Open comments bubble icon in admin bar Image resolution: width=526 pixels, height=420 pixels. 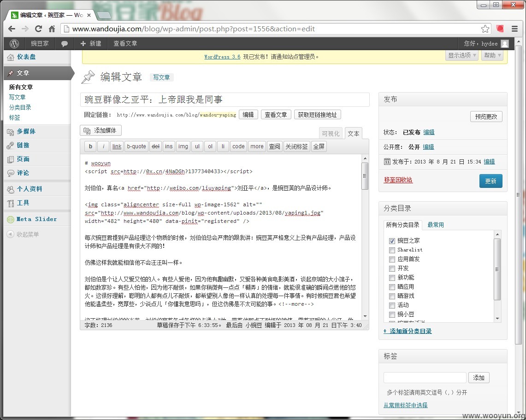[x=65, y=44]
